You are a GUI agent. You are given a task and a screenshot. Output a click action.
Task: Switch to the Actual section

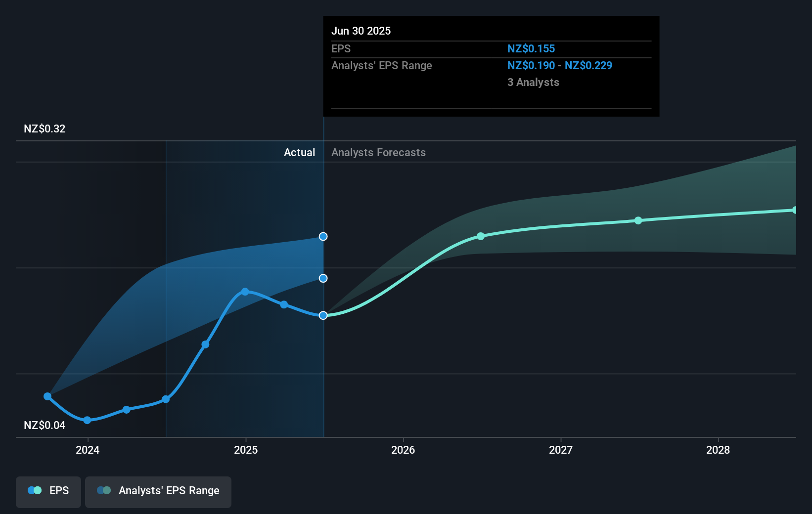click(300, 152)
